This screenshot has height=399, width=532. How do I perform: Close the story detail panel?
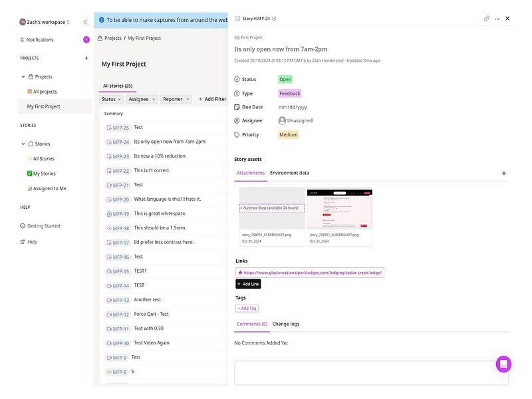[x=507, y=19]
